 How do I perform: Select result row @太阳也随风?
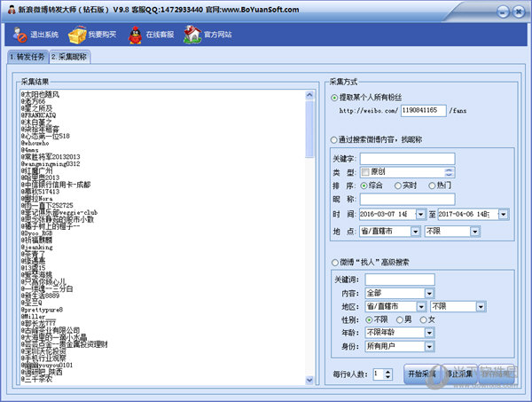40,94
